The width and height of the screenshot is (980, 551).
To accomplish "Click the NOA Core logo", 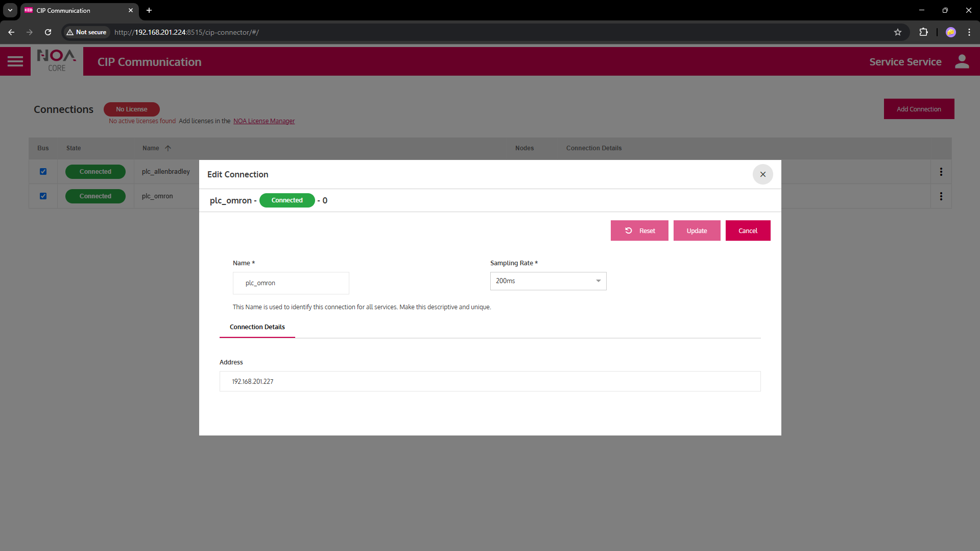I will coord(57,61).
